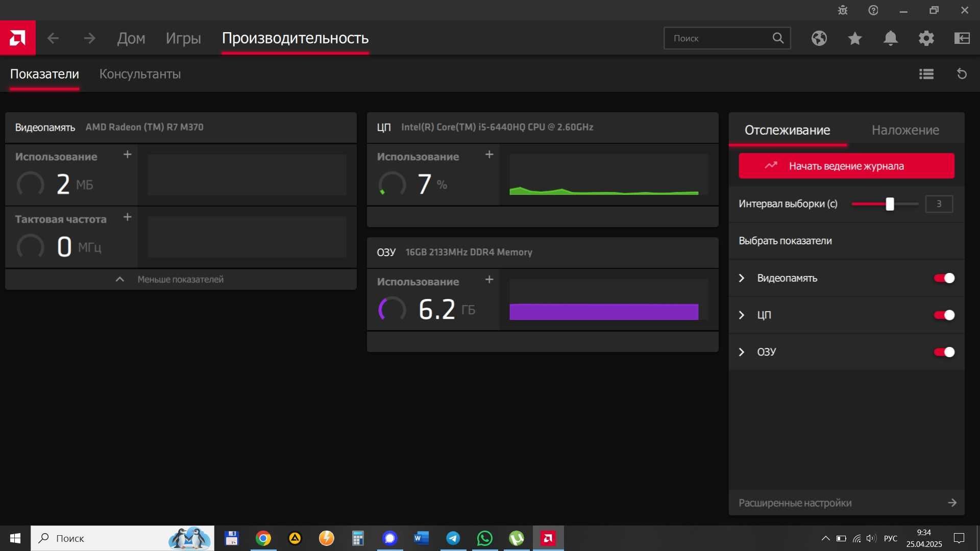Add ОЗУ Использование metric with plus
This screenshot has width=980, height=551.
[x=489, y=279]
